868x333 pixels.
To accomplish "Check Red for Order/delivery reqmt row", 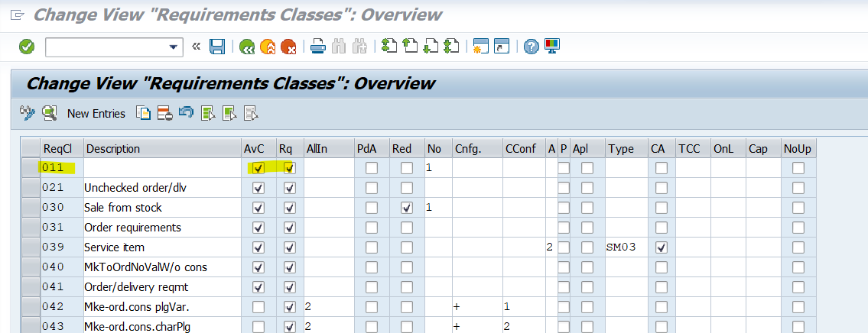I will pos(406,287).
